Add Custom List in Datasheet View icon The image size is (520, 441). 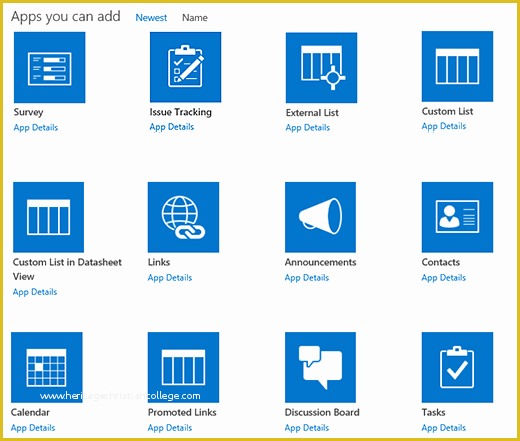pos(48,217)
